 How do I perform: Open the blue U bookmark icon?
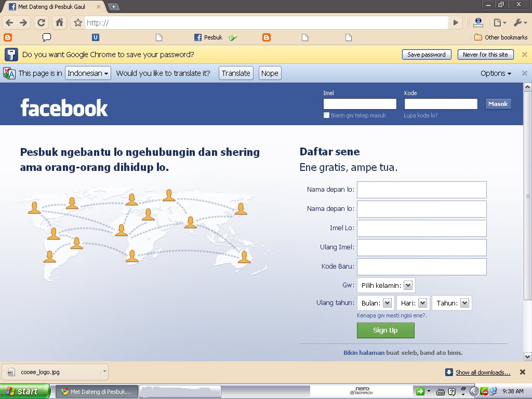pos(96,37)
